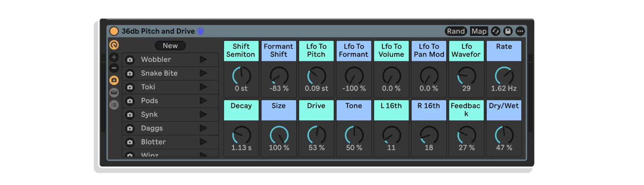644x185 pixels.
Task: Launch the Daggs variation play arrow
Action: point(203,128)
